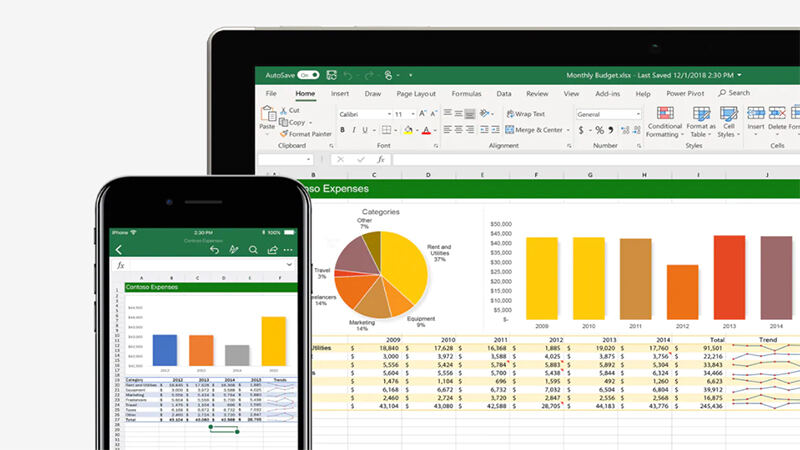Click the Decrease Decimal icon
Viewport: 800px width, 450px height.
coord(636,131)
